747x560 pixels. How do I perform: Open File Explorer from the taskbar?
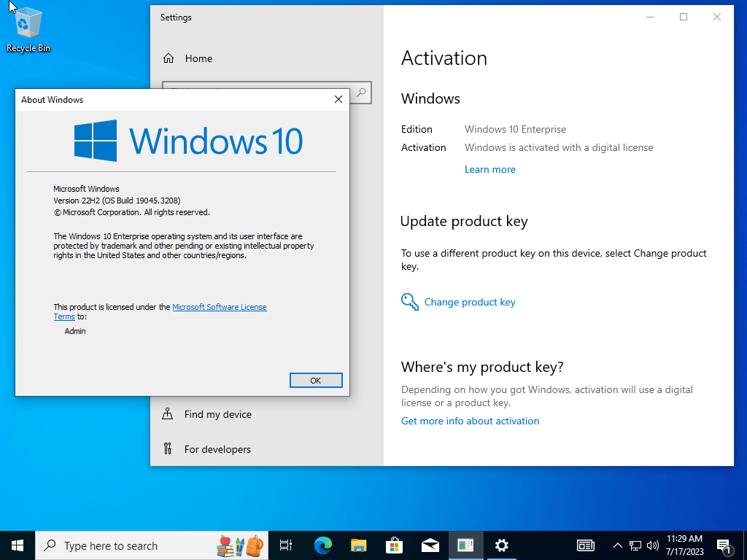pos(359,545)
